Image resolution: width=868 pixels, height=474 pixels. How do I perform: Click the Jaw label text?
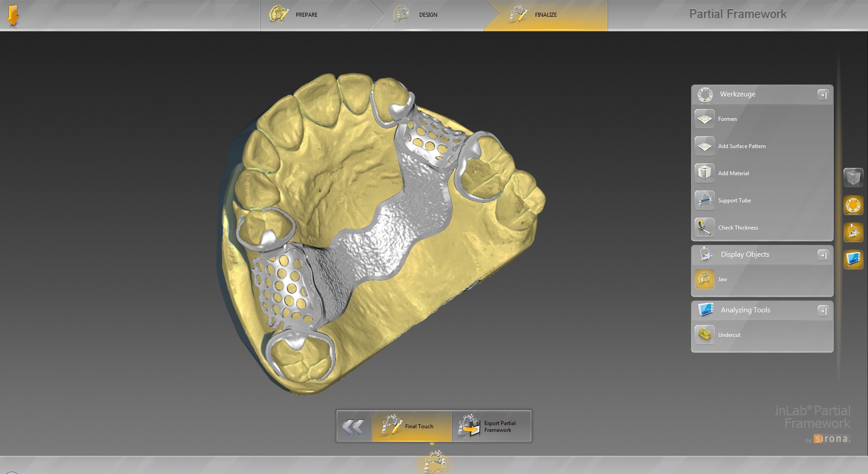click(x=722, y=279)
